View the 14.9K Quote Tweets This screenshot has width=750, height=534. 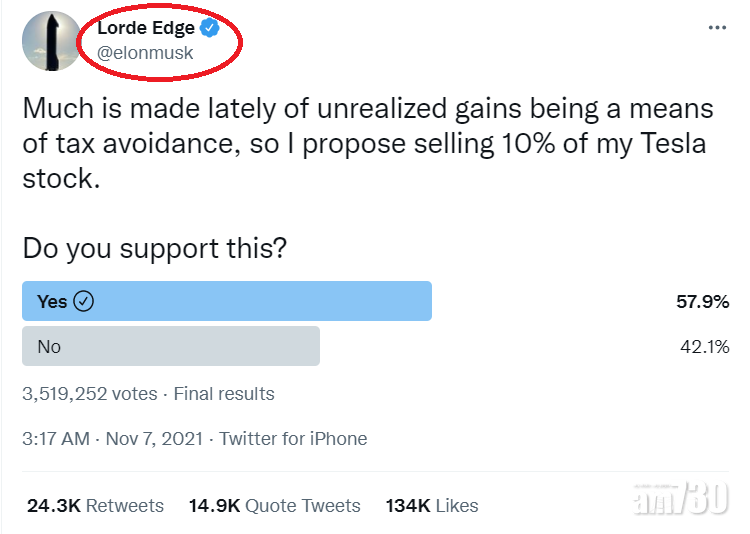274,505
